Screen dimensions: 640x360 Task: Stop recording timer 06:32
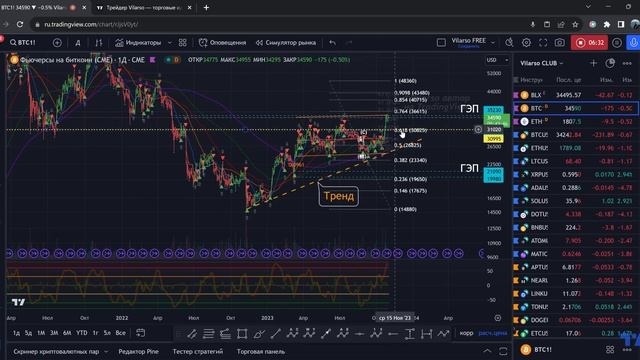[x=590, y=42]
